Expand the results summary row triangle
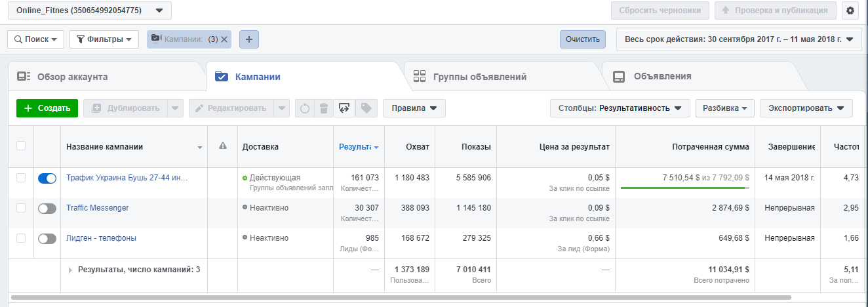Viewport: 868px width, 307px height. pyautogui.click(x=70, y=270)
